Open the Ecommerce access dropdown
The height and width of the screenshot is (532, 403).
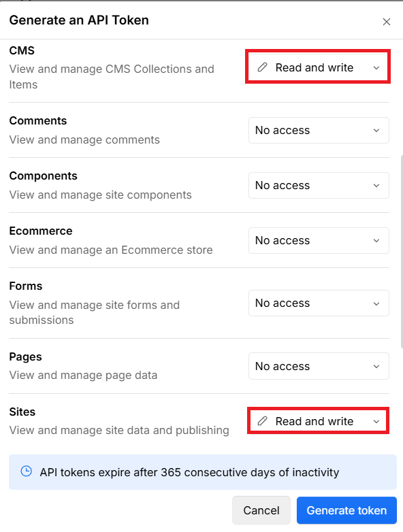click(319, 240)
